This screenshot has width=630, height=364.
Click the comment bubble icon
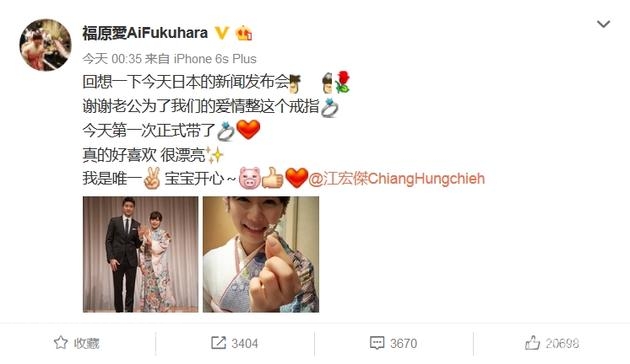click(377, 343)
